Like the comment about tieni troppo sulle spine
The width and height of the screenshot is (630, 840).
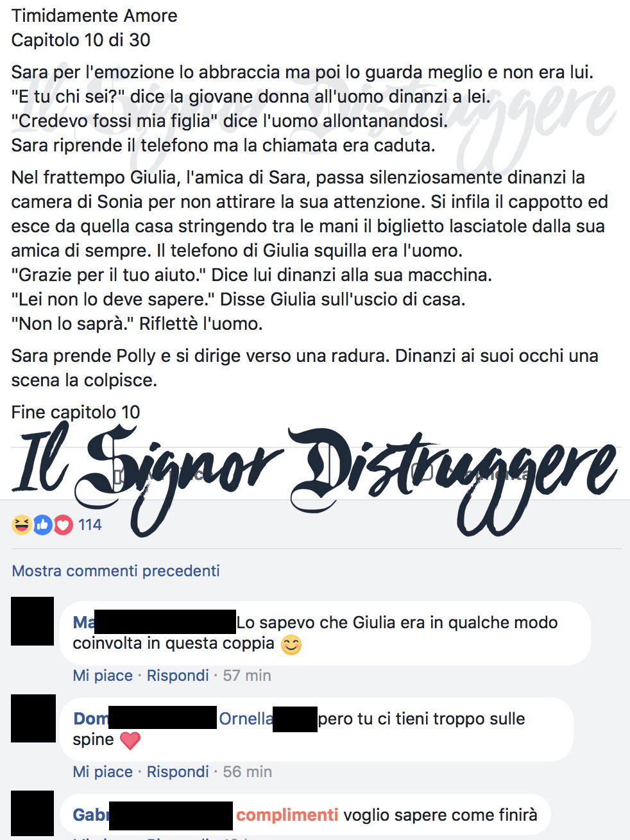pos(103,771)
